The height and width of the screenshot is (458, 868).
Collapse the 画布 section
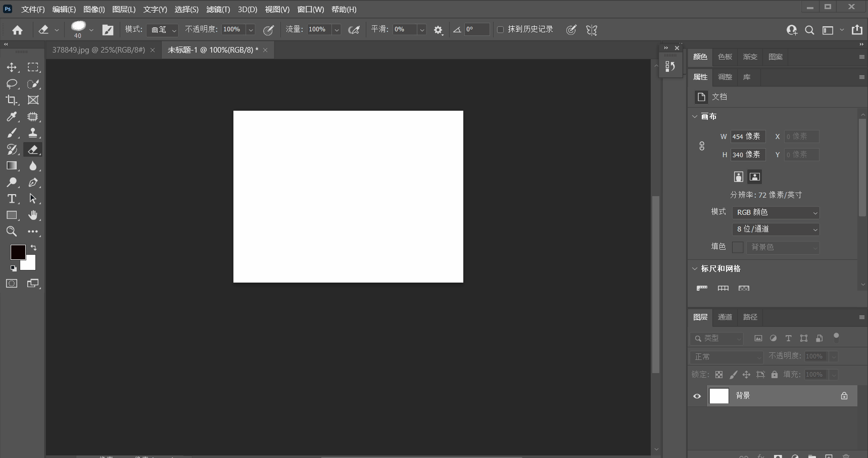(695, 117)
